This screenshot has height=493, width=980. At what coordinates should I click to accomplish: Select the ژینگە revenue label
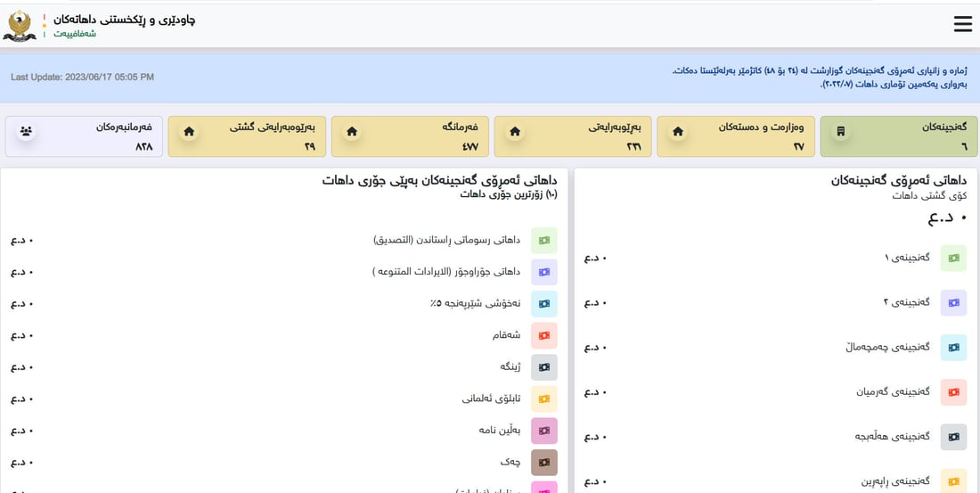point(510,366)
